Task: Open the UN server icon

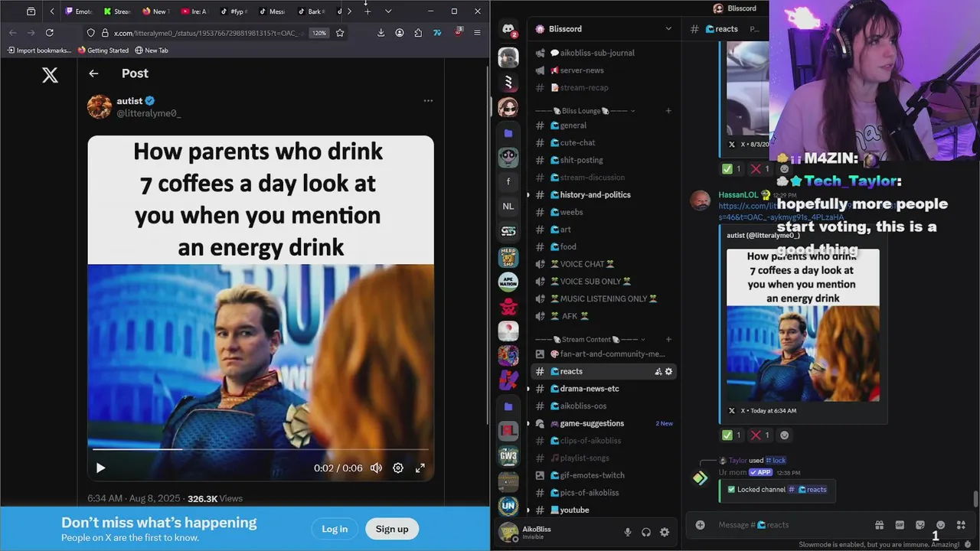Action: pos(508,507)
